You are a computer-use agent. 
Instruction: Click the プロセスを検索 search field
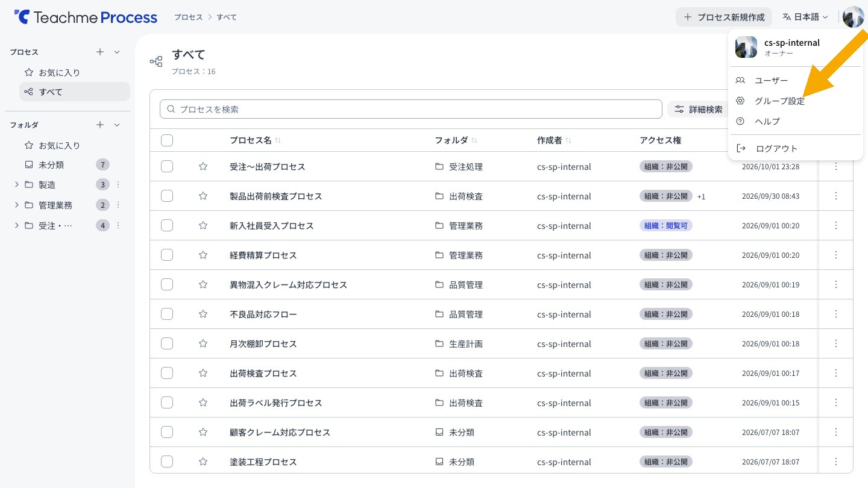411,109
